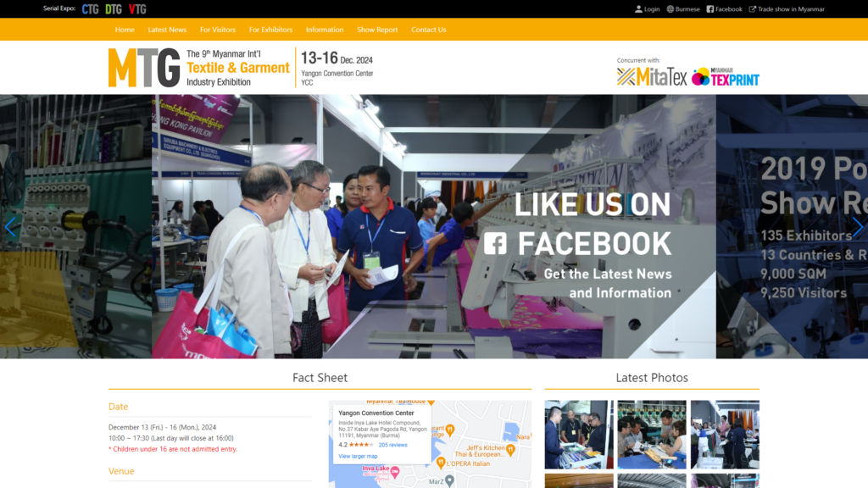Open the VTG serial expo logo
The height and width of the screenshot is (488, 868).
(x=137, y=8)
